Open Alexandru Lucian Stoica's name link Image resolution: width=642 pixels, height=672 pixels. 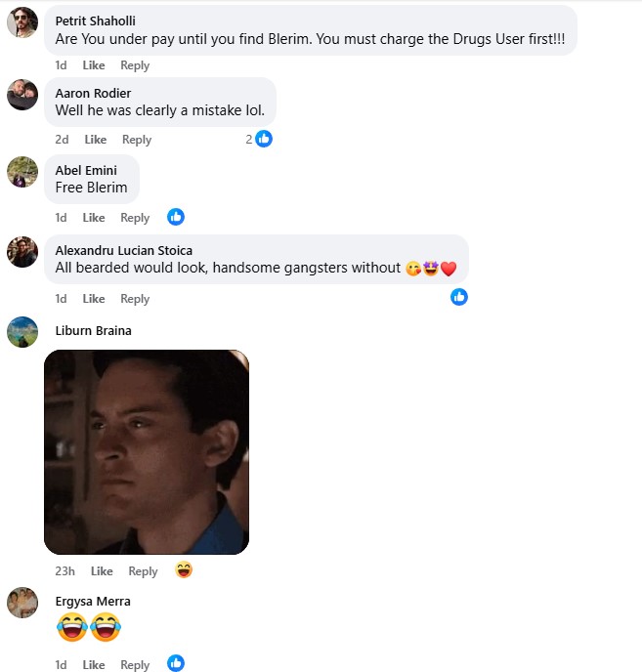pos(124,250)
